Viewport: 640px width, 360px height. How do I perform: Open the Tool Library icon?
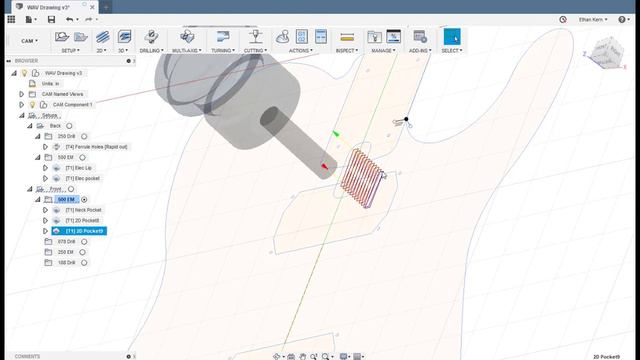tap(374, 37)
